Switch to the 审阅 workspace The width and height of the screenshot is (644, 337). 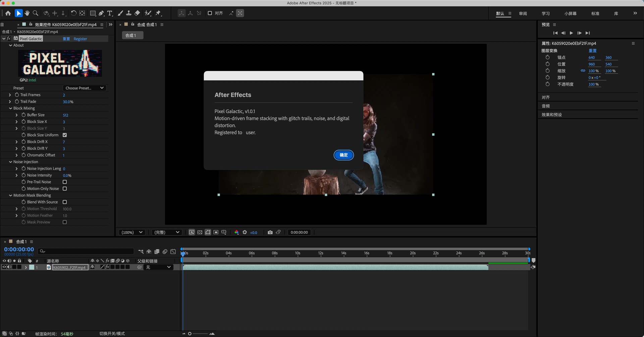(523, 13)
